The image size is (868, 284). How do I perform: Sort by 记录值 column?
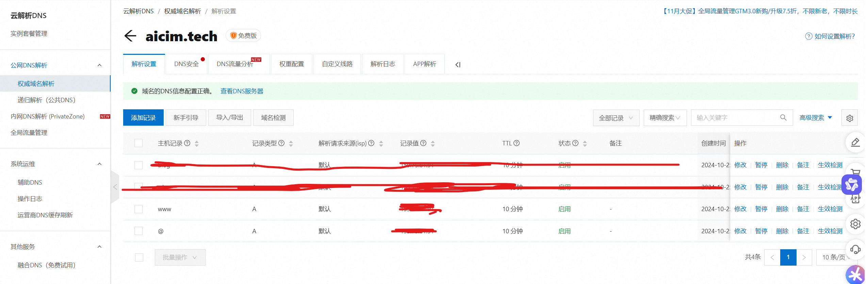tap(433, 143)
